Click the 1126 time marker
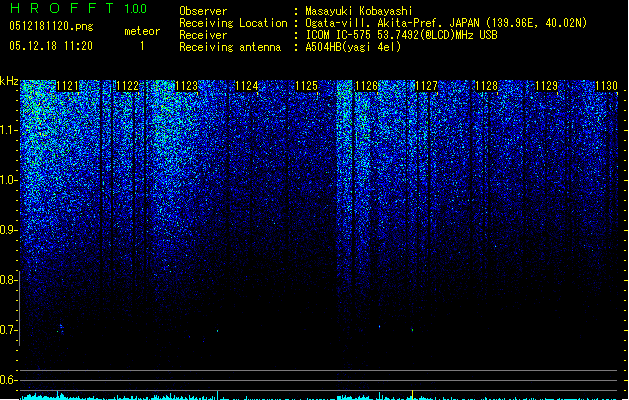Viewport: 629px width, 400px height. tap(367, 86)
